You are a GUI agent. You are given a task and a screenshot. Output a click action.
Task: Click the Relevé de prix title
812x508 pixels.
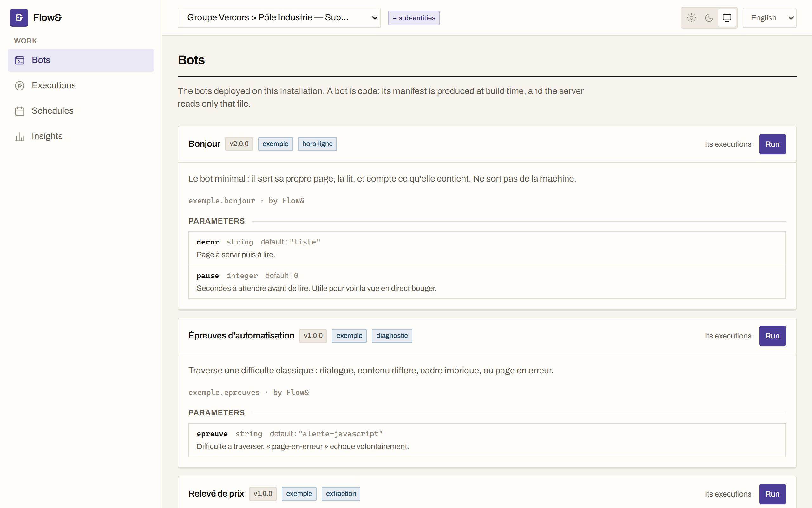(216, 494)
